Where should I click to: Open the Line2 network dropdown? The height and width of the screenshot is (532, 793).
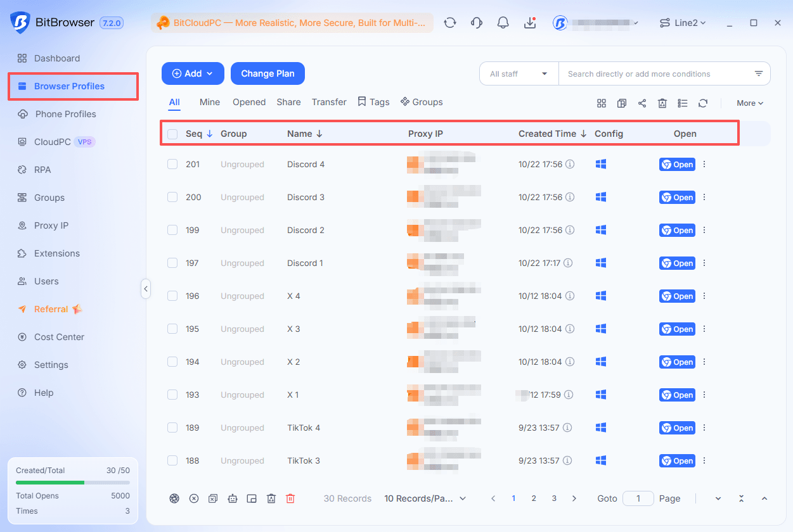pos(683,23)
